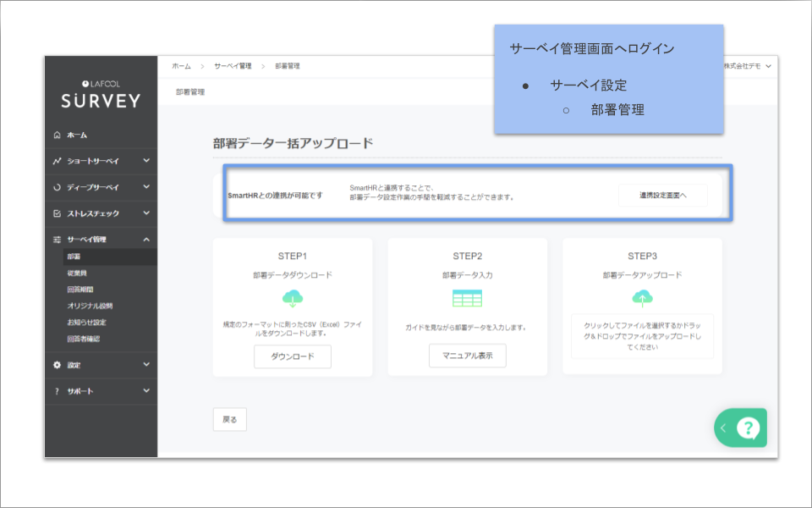Select お知らせ設定 submenu item
Screen dimensions: 812x508
tap(86, 323)
